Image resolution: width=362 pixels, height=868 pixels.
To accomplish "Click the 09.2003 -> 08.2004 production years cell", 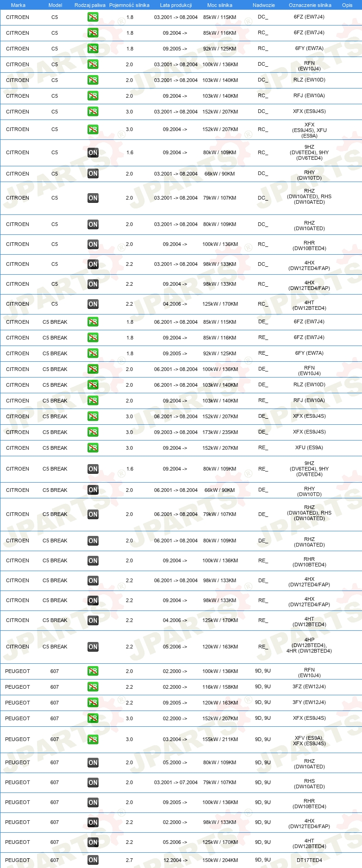I will tap(176, 432).
